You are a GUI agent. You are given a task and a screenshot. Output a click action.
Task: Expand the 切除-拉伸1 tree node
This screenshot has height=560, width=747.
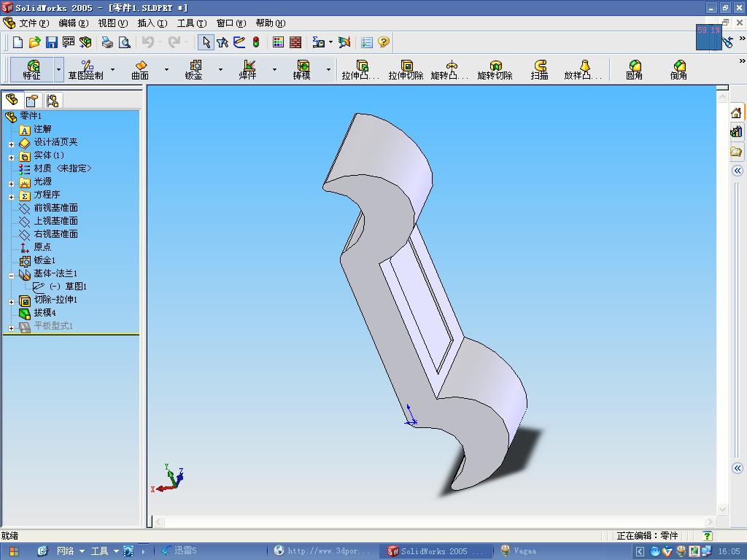coord(11,301)
